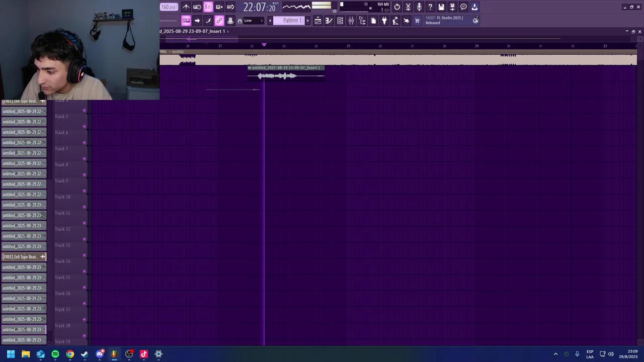Open the Mixer icon
Screen dimensions: 644x362
click(351, 21)
